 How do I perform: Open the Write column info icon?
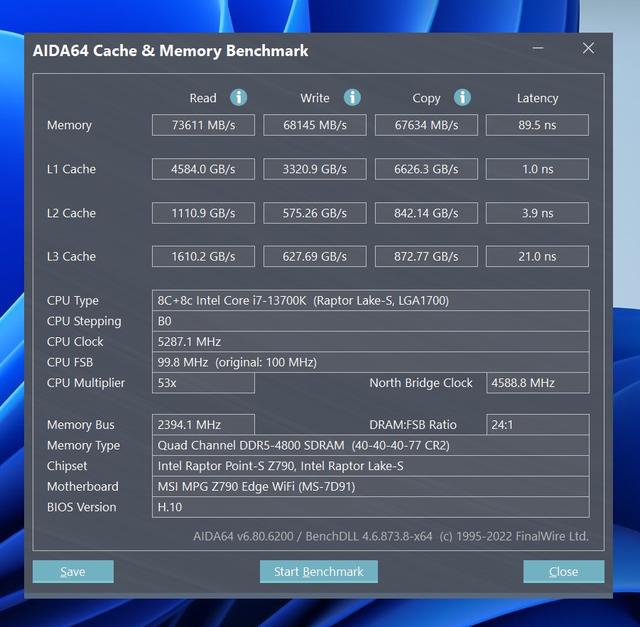point(352,98)
